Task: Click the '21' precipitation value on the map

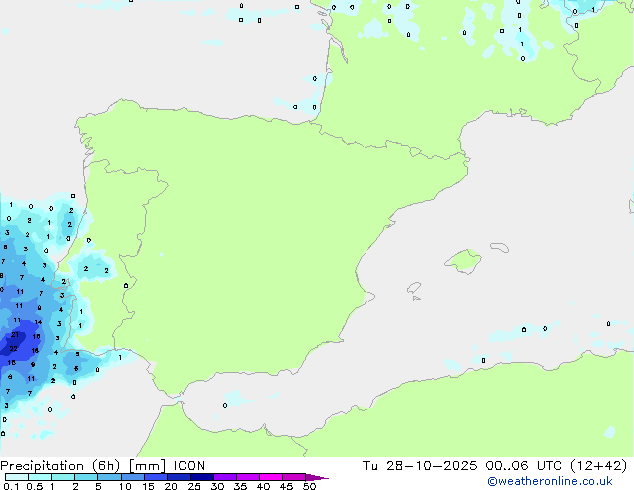Action: tap(15, 334)
